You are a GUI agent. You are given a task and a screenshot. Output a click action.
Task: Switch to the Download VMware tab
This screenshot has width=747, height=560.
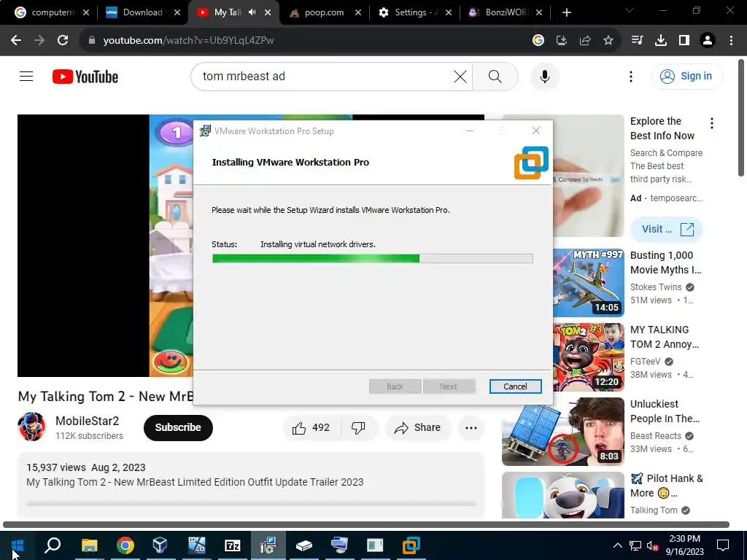(x=142, y=12)
